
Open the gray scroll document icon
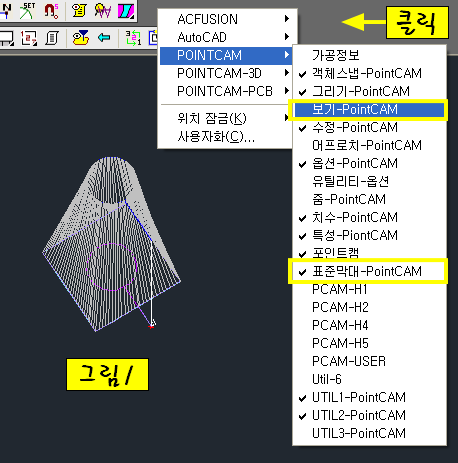(52, 38)
